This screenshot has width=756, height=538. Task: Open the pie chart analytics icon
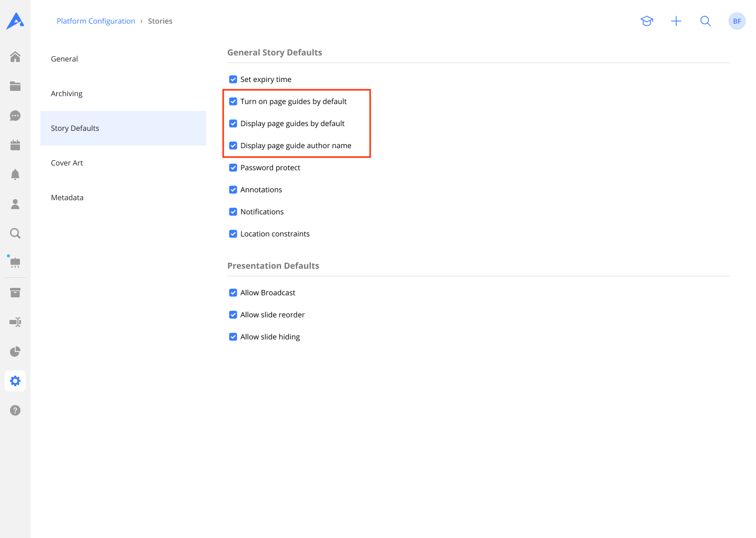tap(15, 351)
